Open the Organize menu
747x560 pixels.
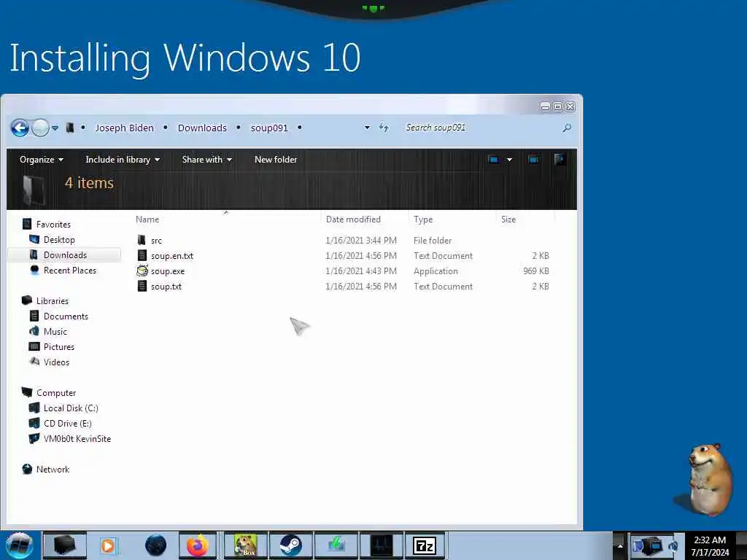pyautogui.click(x=42, y=160)
